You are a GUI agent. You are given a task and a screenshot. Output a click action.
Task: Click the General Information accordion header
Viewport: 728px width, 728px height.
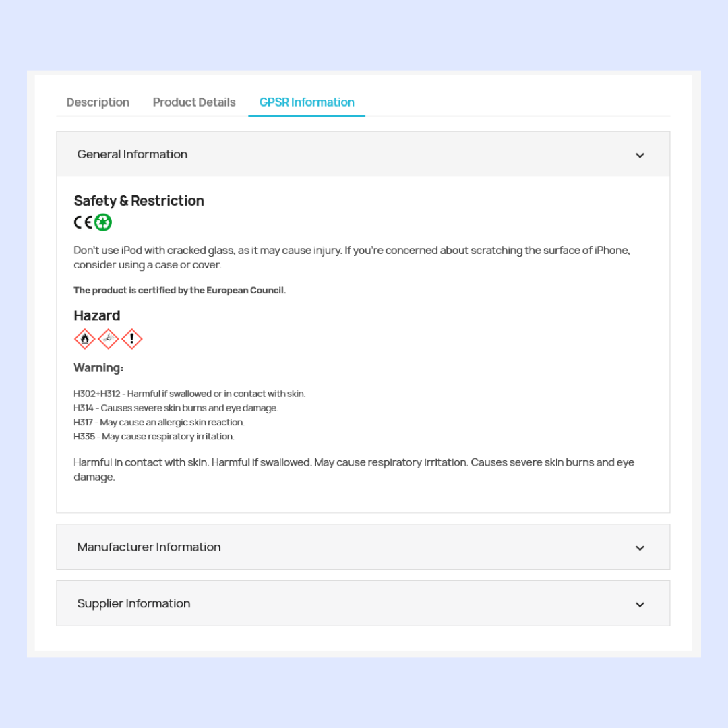pos(363,154)
